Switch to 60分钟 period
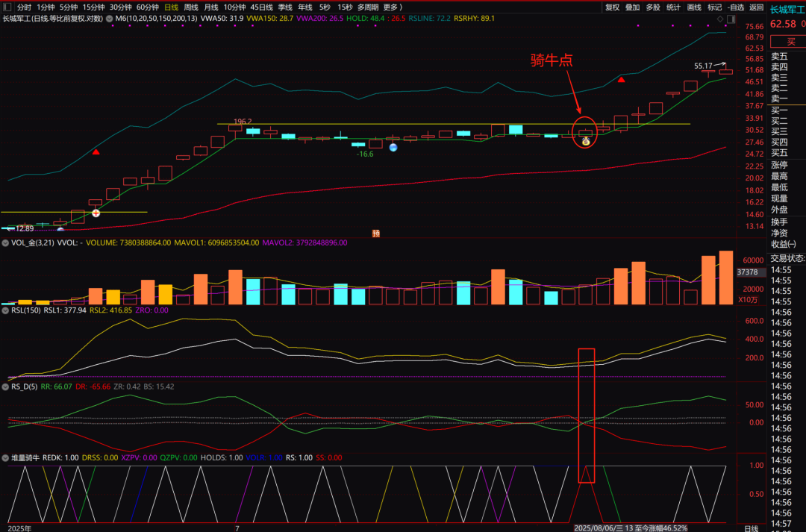 coord(148,7)
